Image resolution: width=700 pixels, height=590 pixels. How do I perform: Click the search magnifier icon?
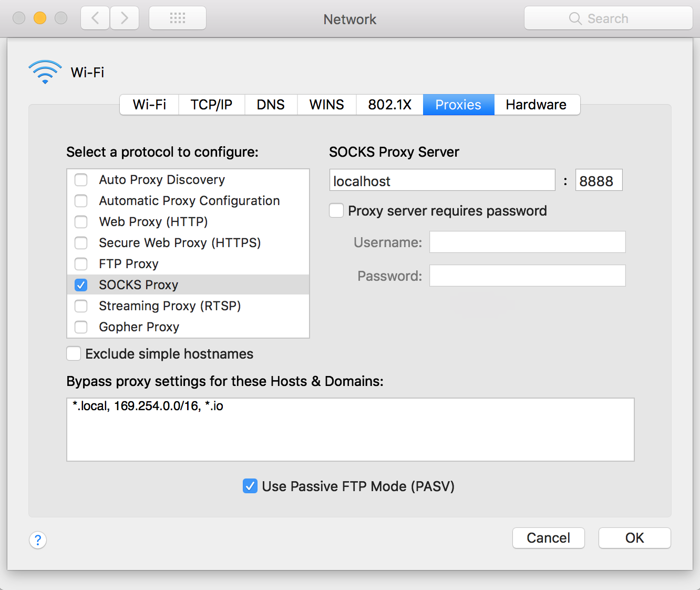point(574,18)
